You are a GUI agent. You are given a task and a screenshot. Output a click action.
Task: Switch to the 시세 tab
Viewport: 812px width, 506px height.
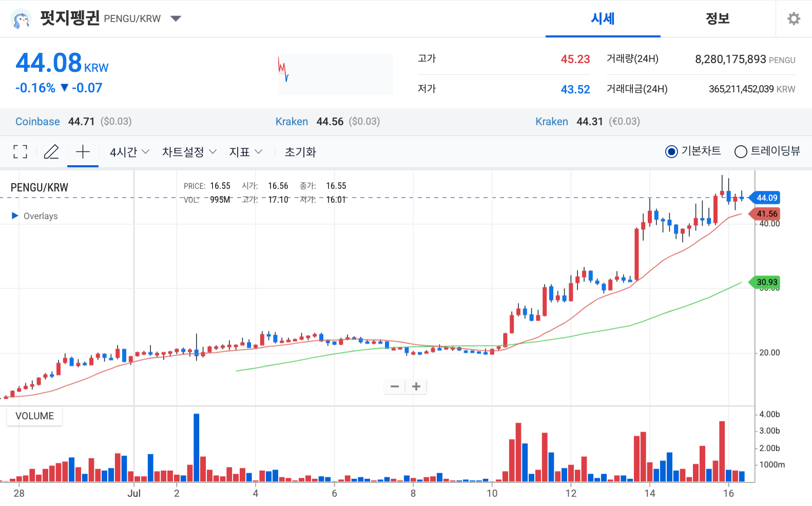point(603,19)
